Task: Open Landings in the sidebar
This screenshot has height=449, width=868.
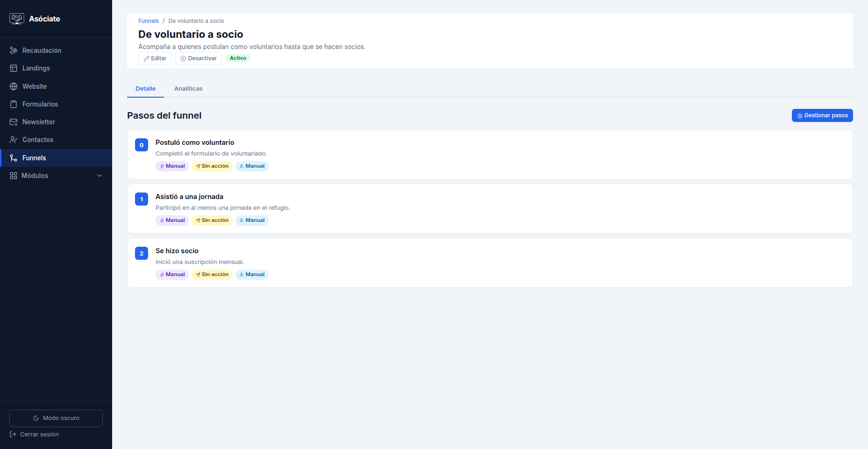Action: [x=56, y=68]
